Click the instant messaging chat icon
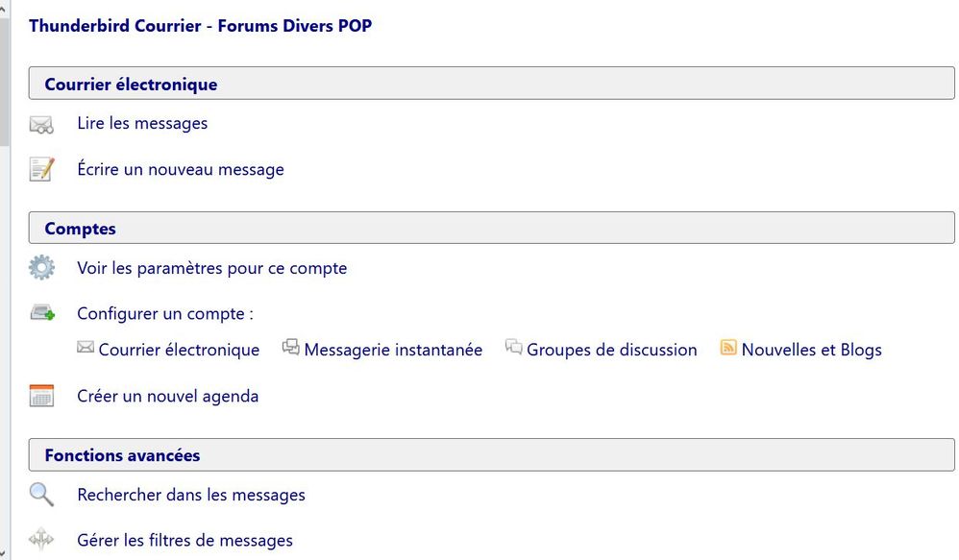The height and width of the screenshot is (560, 959). tap(290, 348)
